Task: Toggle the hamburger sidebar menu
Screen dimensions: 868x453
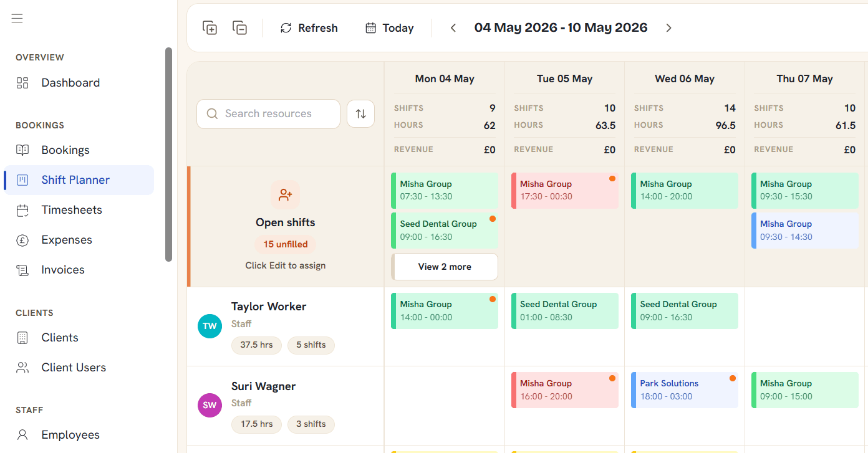Action: [17, 19]
